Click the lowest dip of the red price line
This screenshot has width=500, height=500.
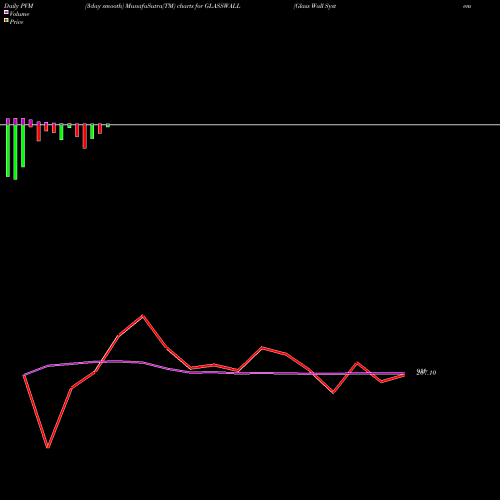click(48, 447)
